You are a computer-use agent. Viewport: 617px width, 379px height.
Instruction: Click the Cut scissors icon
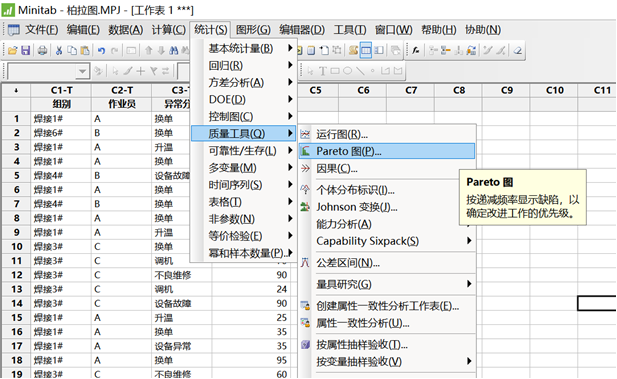coord(59,50)
